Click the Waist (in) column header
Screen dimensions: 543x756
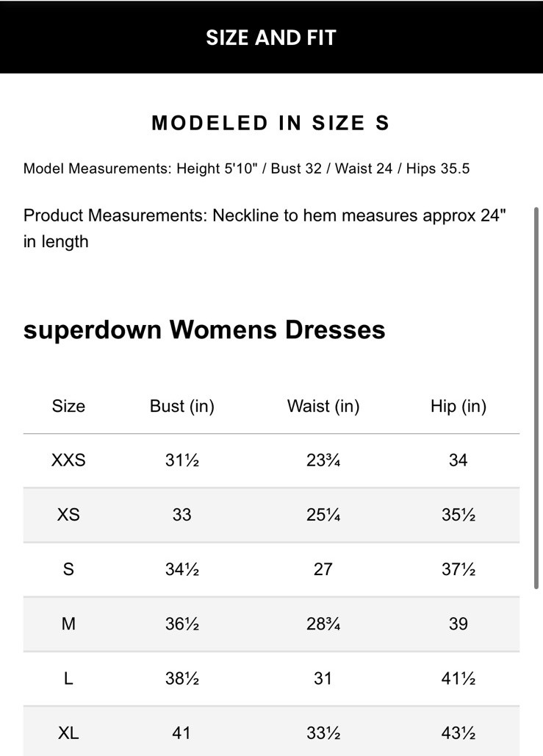tap(323, 406)
